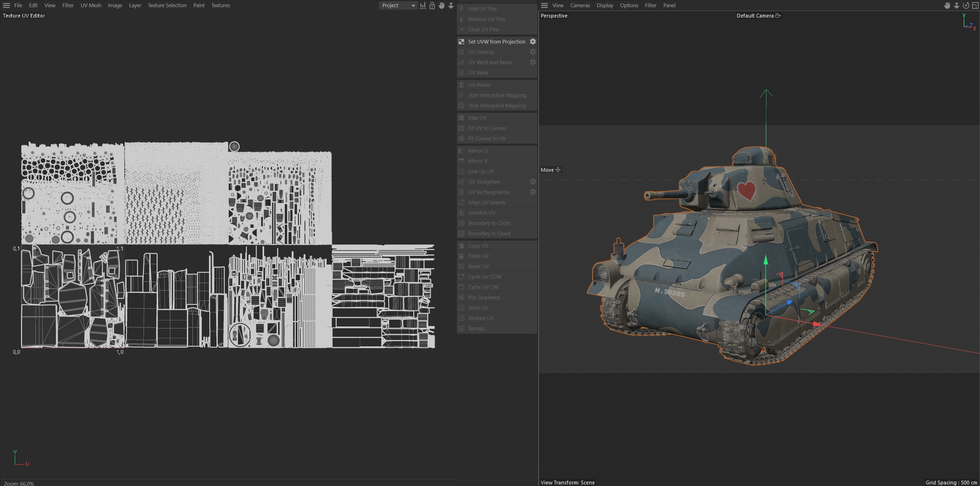Open the Textures menu in UV editor
This screenshot has width=980, height=486.
pyautogui.click(x=220, y=5)
